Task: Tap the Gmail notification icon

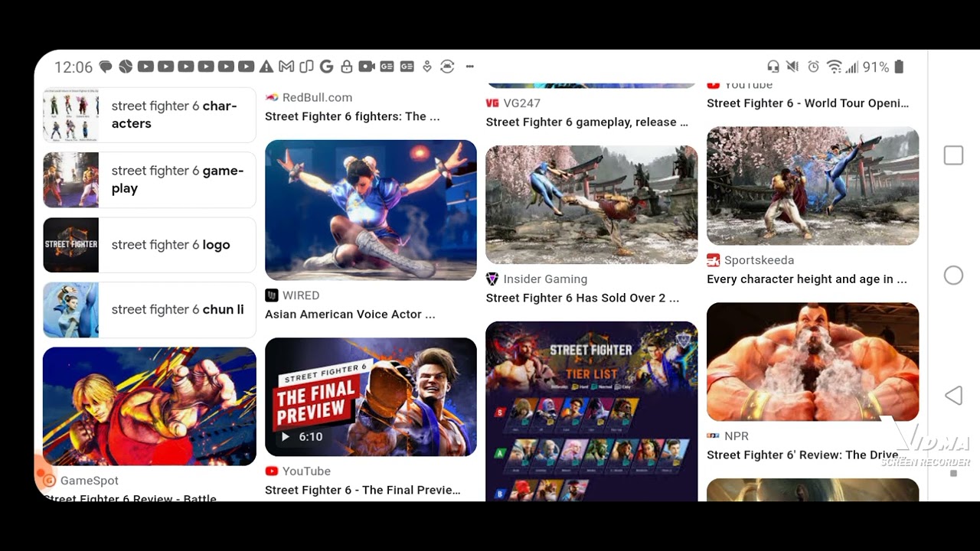Action: coord(286,67)
